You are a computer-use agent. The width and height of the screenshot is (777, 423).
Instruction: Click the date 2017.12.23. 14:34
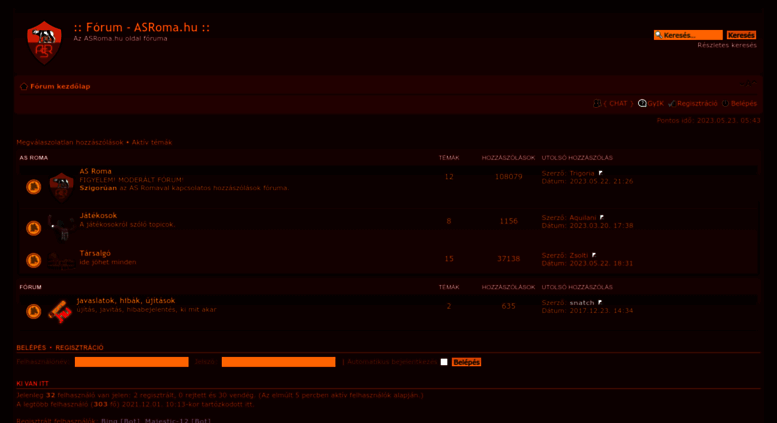pos(601,311)
